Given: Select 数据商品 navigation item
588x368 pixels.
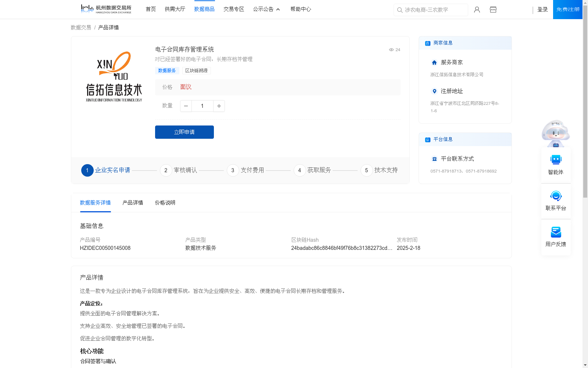Looking at the screenshot, I should click(204, 9).
